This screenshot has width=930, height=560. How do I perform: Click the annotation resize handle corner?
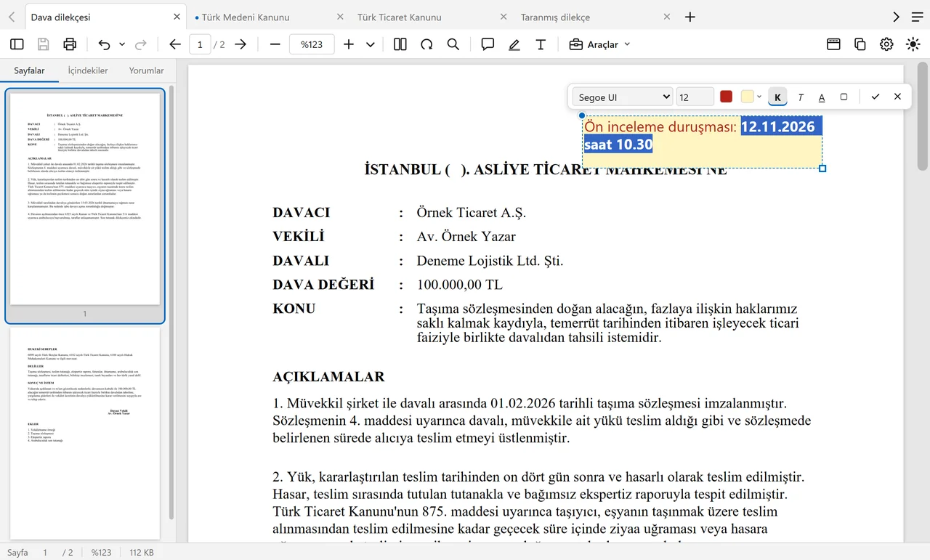822,169
